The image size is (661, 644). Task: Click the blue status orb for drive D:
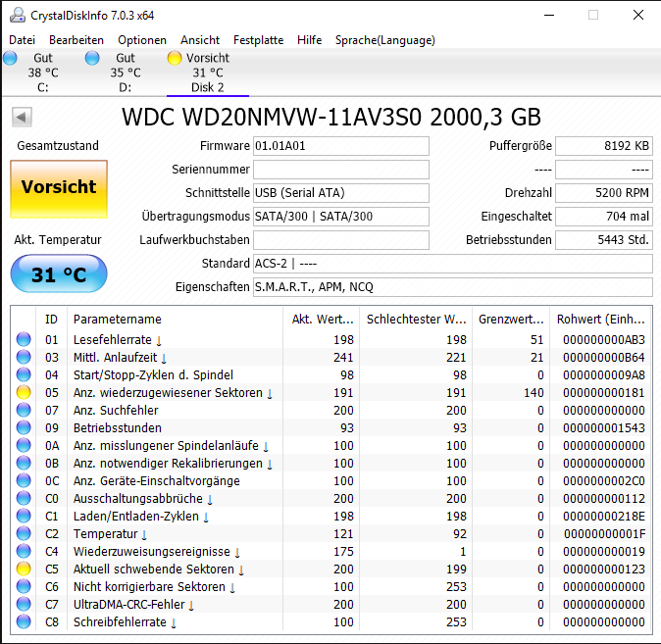point(92,58)
